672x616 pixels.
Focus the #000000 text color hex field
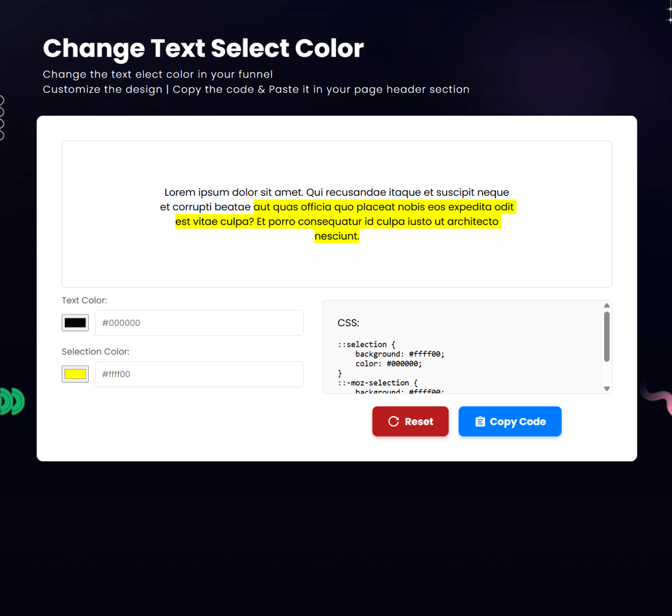coord(199,323)
